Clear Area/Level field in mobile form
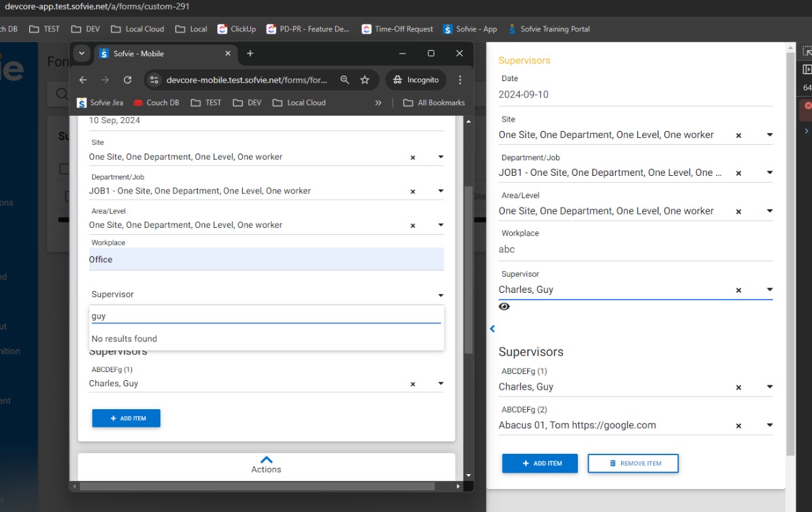The image size is (812, 512). click(413, 226)
